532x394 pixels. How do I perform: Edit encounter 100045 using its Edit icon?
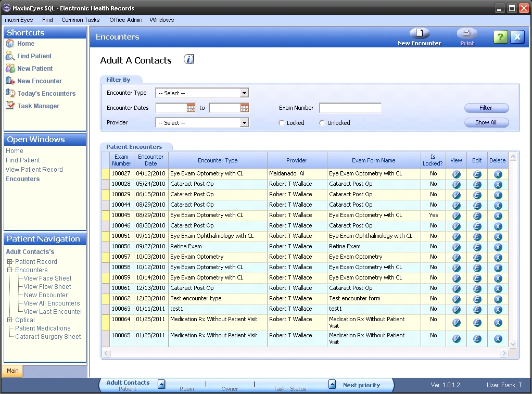(x=477, y=216)
